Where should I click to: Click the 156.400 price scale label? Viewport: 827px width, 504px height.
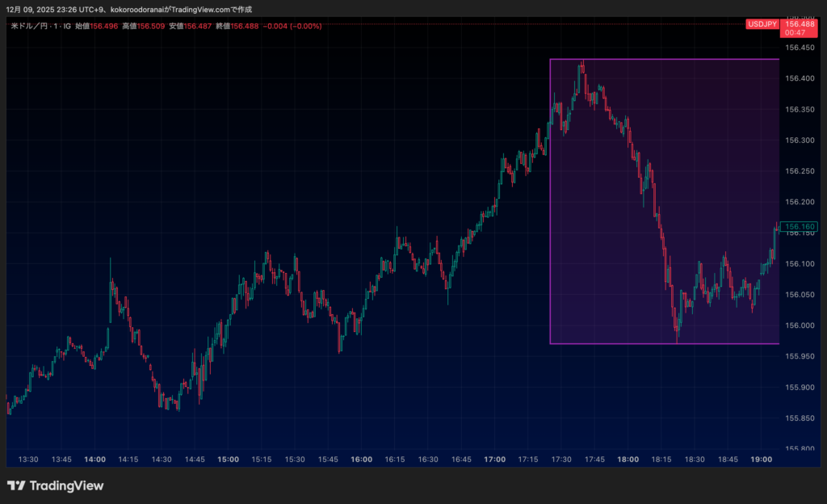tap(800, 78)
